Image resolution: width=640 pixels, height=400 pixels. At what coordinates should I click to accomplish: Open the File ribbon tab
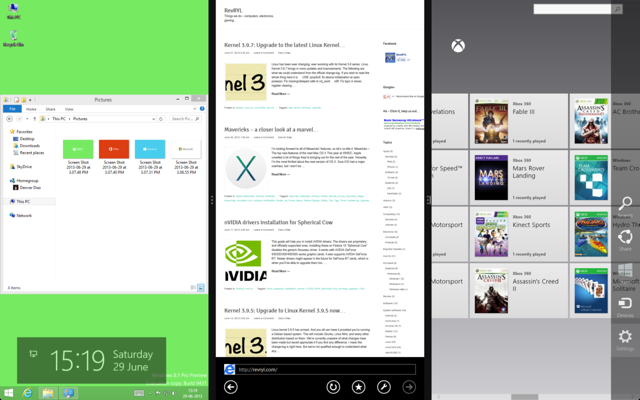click(x=12, y=109)
